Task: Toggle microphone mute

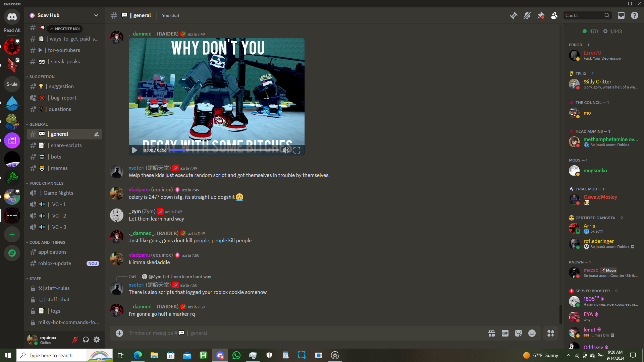Action: (75, 340)
